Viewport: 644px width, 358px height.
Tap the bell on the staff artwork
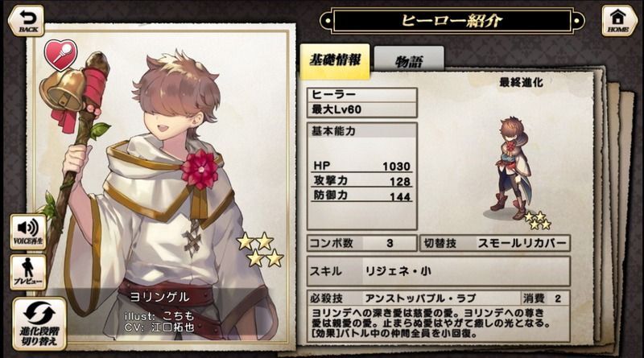(63, 89)
